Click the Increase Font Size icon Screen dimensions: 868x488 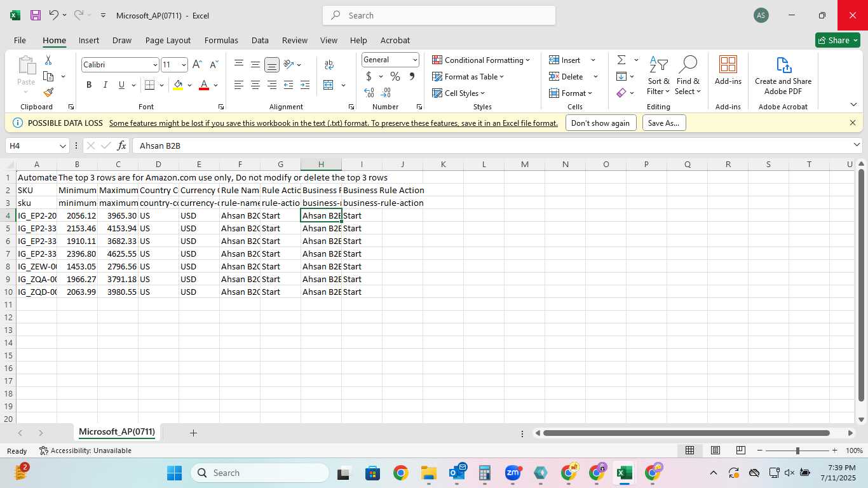(x=197, y=64)
